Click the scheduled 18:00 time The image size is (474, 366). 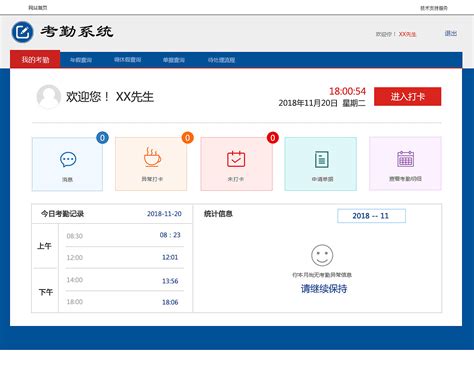[x=75, y=302]
